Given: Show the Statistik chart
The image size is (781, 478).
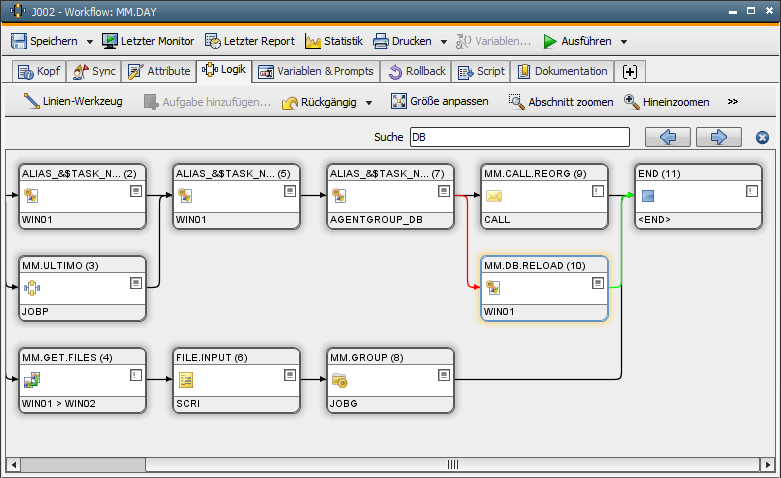Looking at the screenshot, I should point(334,41).
